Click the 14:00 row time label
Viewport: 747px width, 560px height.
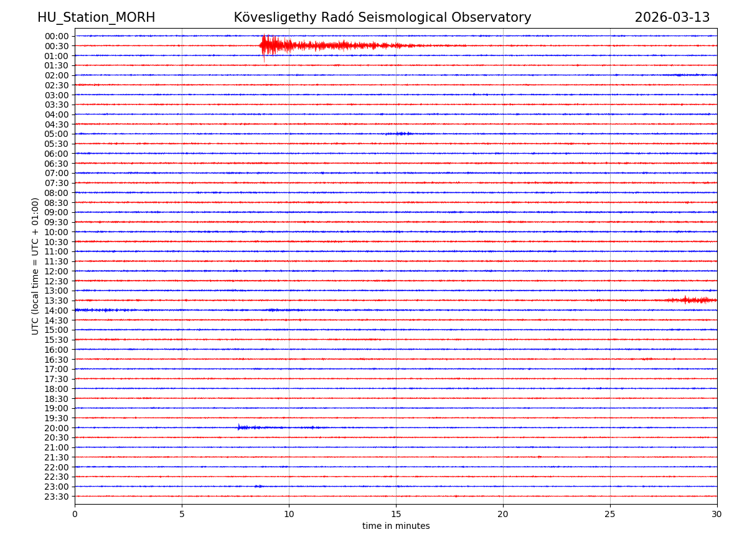[x=57, y=310]
